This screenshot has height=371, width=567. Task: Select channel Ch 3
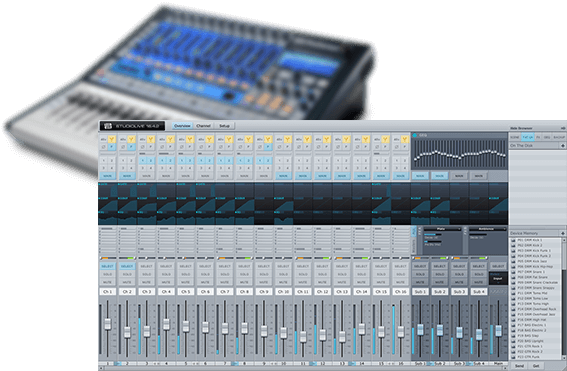[146, 266]
